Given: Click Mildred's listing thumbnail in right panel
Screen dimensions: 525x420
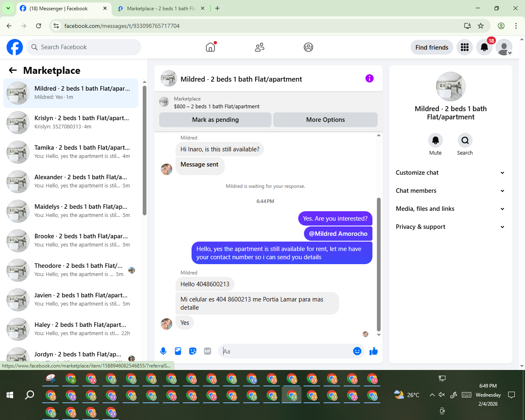Looking at the screenshot, I should (x=451, y=87).
